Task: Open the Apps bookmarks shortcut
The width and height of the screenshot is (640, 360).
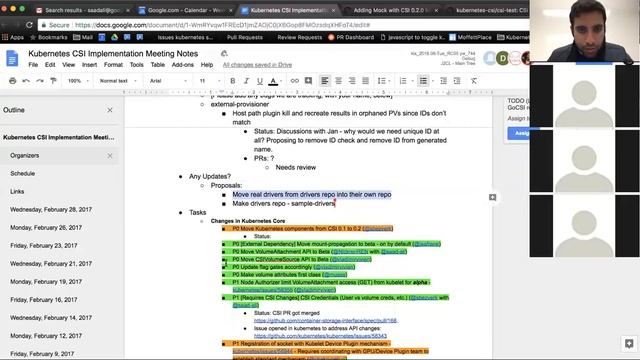Action: click(x=13, y=37)
